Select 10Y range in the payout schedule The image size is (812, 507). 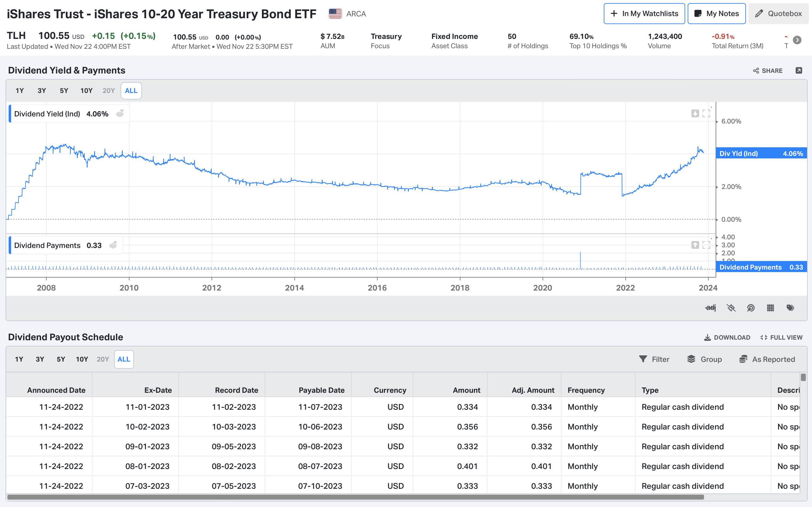point(82,359)
